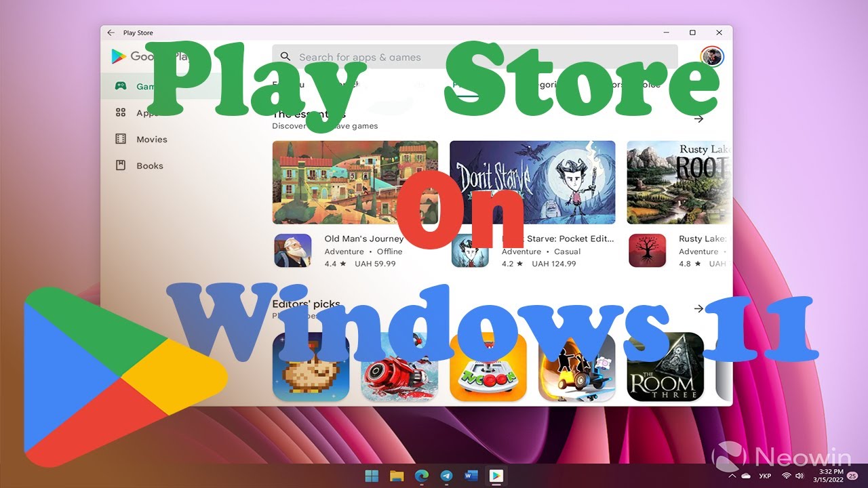Click the Books bookmark icon in sidebar

[x=121, y=165]
